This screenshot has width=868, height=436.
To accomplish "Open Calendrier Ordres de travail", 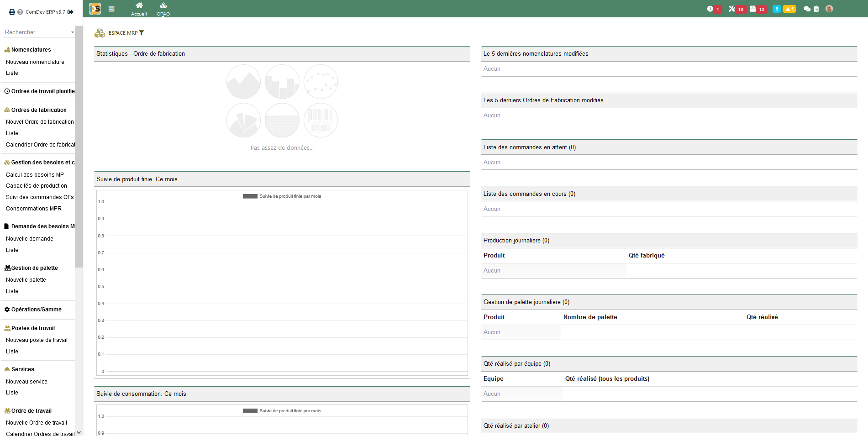I will [40, 434].
